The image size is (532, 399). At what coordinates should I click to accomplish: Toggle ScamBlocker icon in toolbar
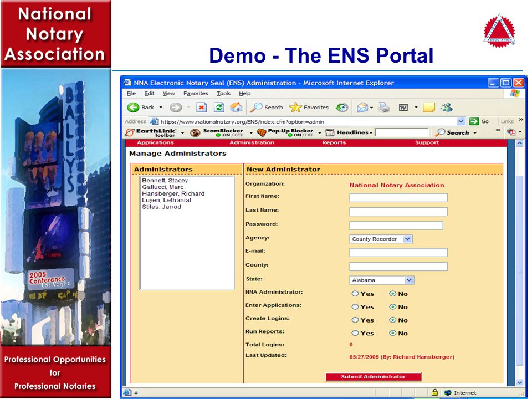[195, 132]
